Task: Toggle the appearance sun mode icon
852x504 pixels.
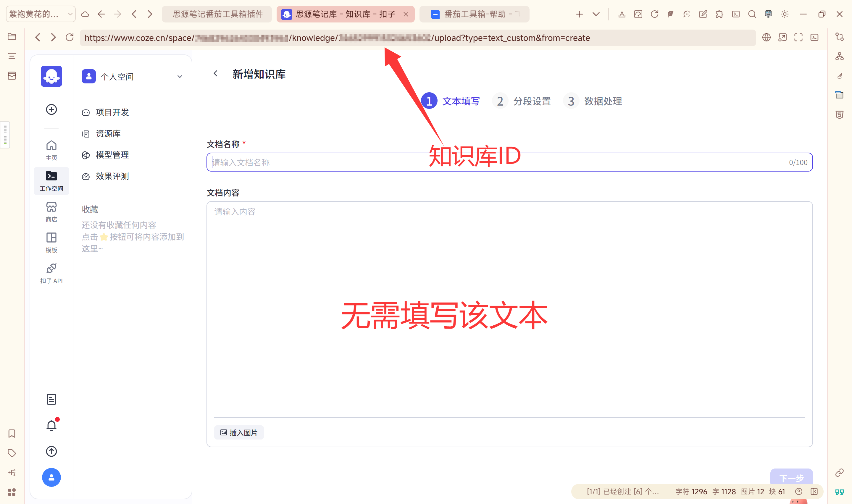Action: pos(785,14)
